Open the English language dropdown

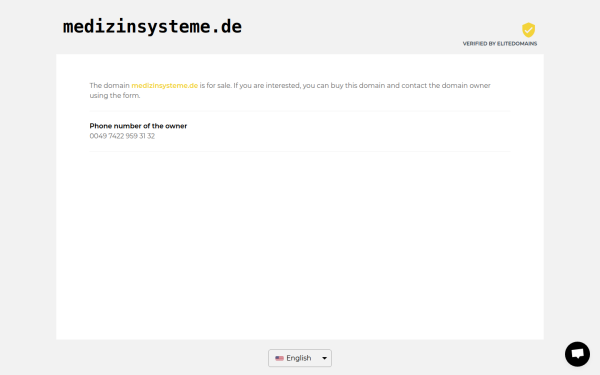pos(300,358)
